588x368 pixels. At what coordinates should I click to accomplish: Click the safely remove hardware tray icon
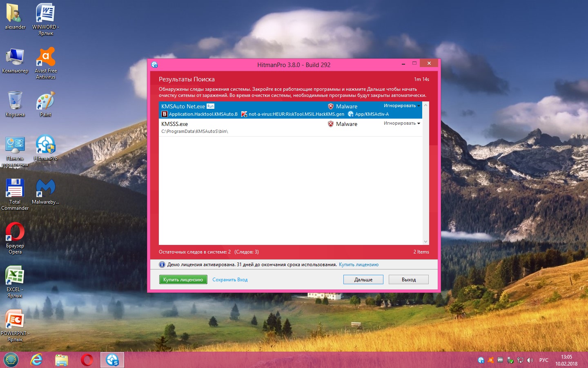[x=510, y=360]
